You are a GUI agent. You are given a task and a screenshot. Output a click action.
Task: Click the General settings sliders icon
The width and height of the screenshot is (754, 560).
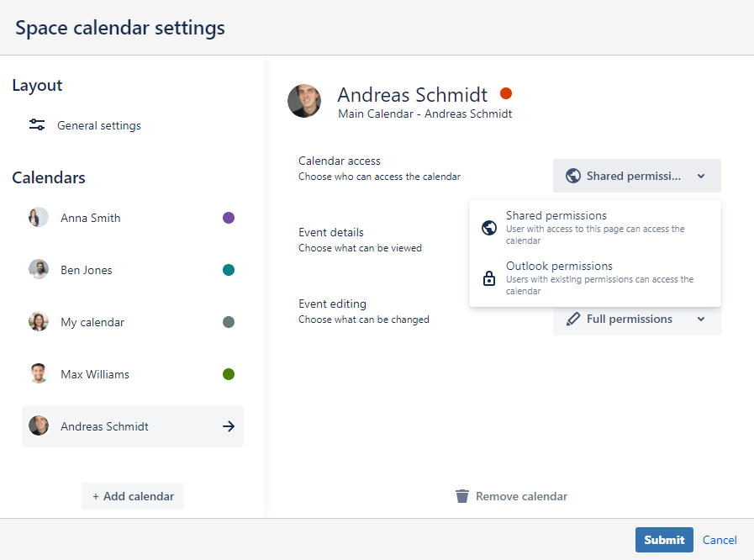click(37, 125)
